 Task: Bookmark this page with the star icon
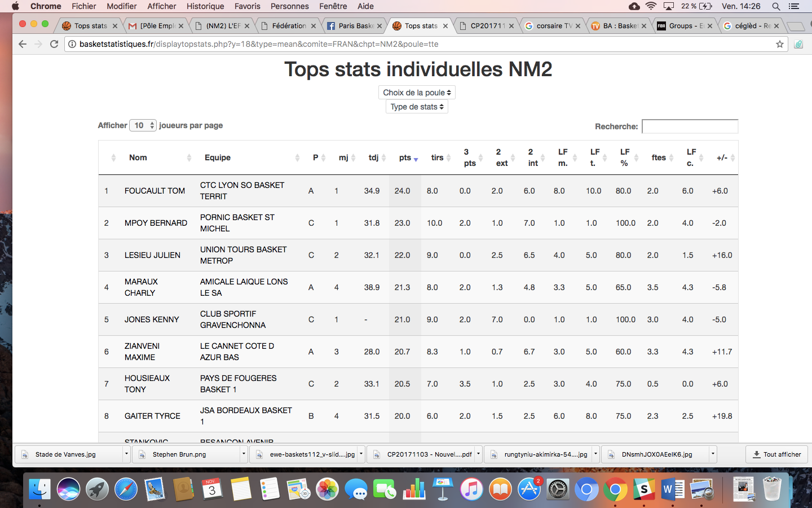(x=780, y=44)
